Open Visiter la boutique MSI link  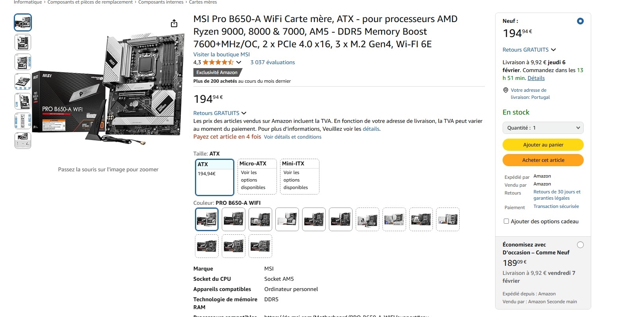[221, 54]
